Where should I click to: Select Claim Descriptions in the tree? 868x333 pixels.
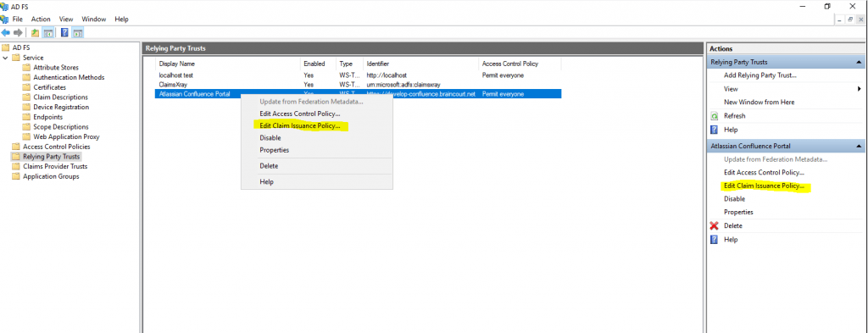pos(60,97)
